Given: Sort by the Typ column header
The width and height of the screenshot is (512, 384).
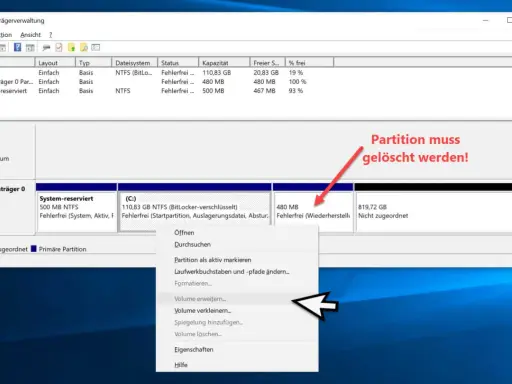Looking at the screenshot, I should (x=94, y=63).
